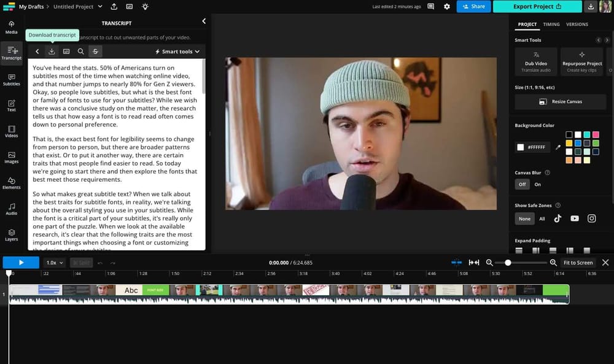Click the Export Project button
The image size is (614, 364).
pyautogui.click(x=537, y=6)
